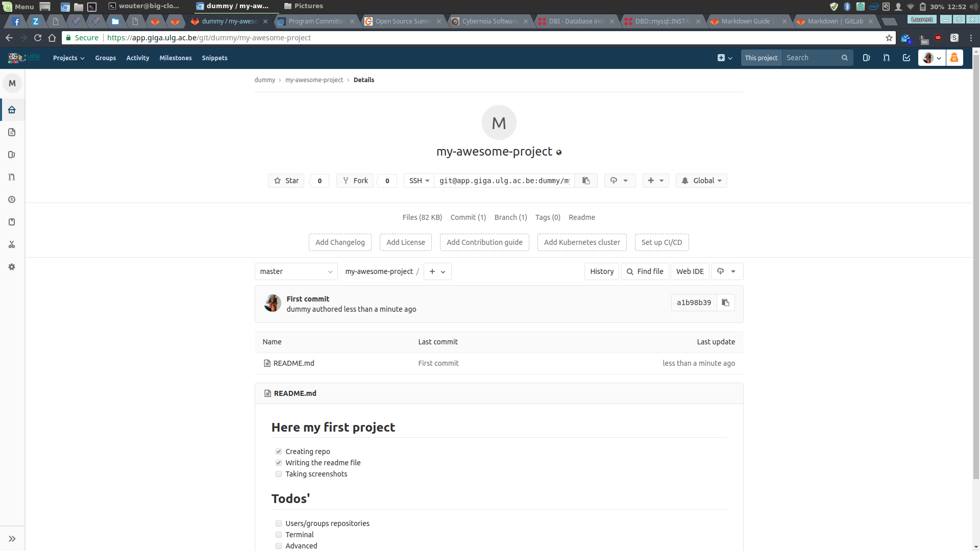The image size is (980, 551).
Task: Open Groups in the top navigation
Action: pyautogui.click(x=105, y=58)
